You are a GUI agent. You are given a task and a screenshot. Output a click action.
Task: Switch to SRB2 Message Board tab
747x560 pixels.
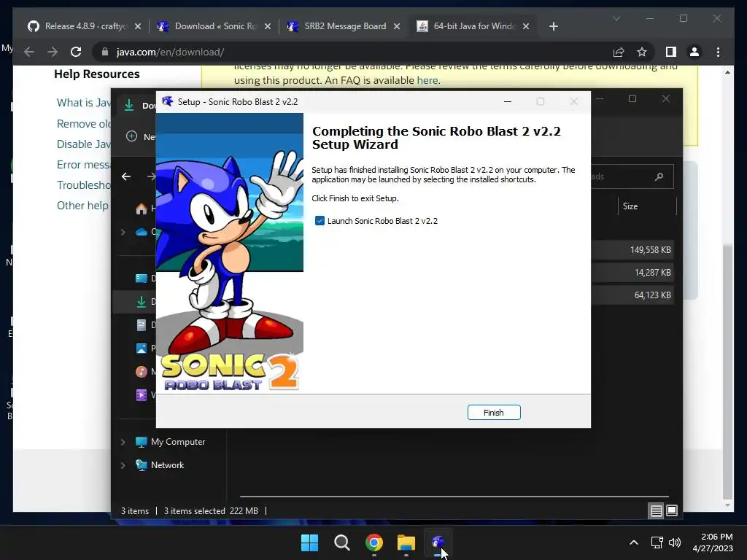click(x=344, y=26)
